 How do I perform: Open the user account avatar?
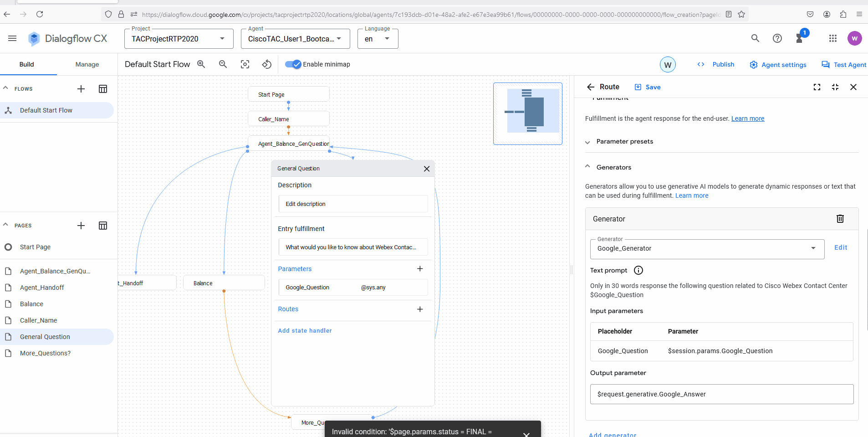click(854, 38)
